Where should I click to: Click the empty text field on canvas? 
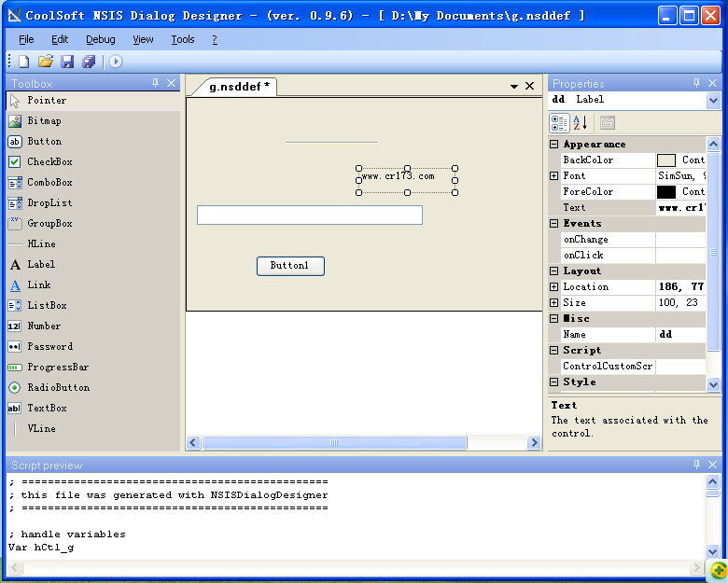pos(309,215)
